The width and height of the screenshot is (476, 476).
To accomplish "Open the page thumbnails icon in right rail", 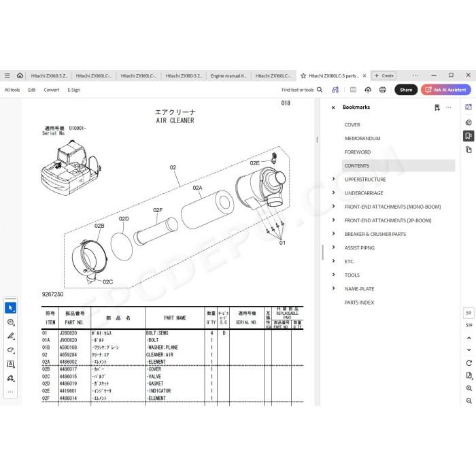I will point(469,150).
